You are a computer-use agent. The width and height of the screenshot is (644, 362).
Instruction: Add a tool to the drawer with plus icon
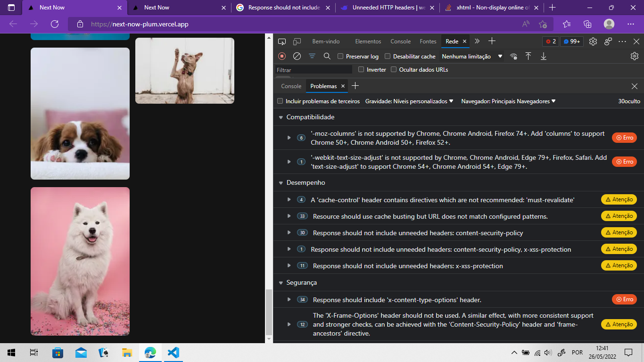[x=355, y=86]
